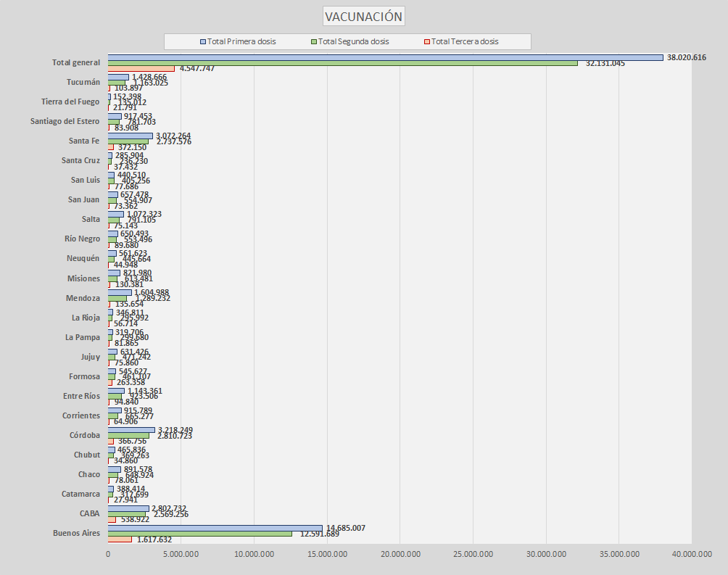
Task: Click the Neuquén axis label
Action: tap(83, 258)
